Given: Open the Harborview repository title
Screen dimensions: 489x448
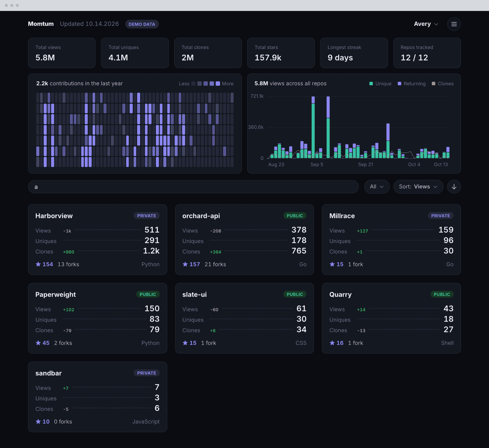Looking at the screenshot, I should point(54,216).
